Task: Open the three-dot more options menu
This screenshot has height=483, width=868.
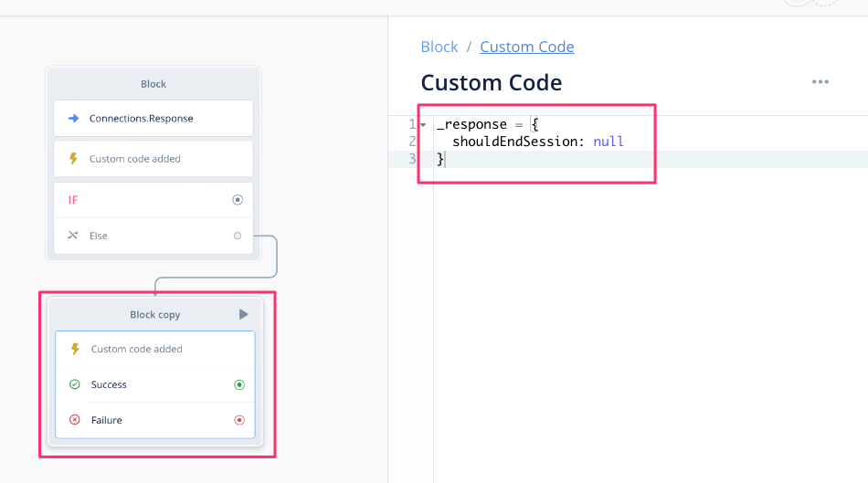Action: [820, 82]
